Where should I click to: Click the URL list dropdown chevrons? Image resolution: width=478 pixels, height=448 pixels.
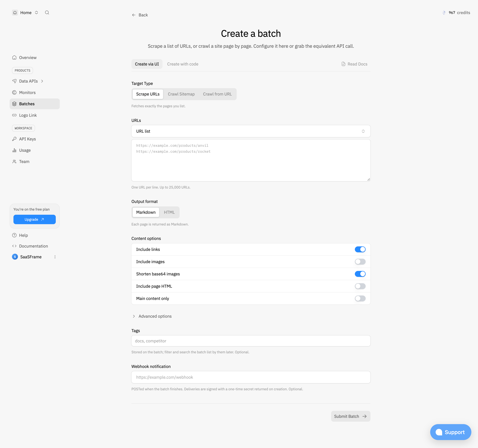pos(363,131)
